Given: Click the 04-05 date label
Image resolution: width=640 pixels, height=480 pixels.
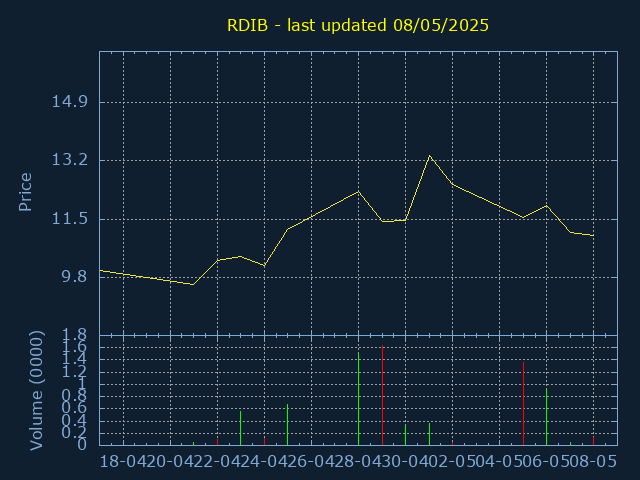Looking at the screenshot, I should [499, 461].
